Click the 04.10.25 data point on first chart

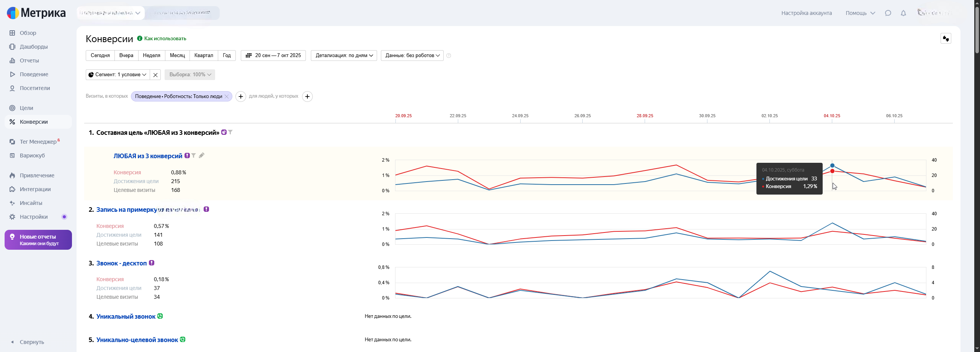click(x=832, y=165)
